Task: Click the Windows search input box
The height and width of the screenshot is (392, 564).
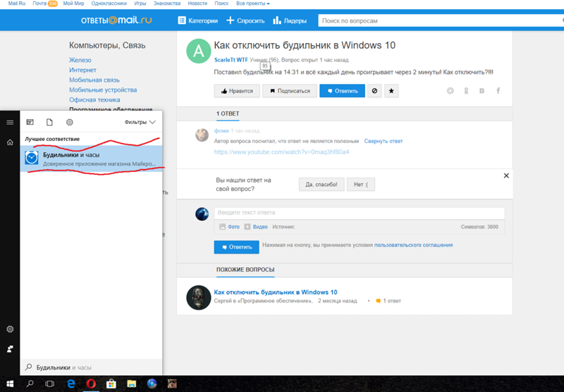Action: (92, 367)
